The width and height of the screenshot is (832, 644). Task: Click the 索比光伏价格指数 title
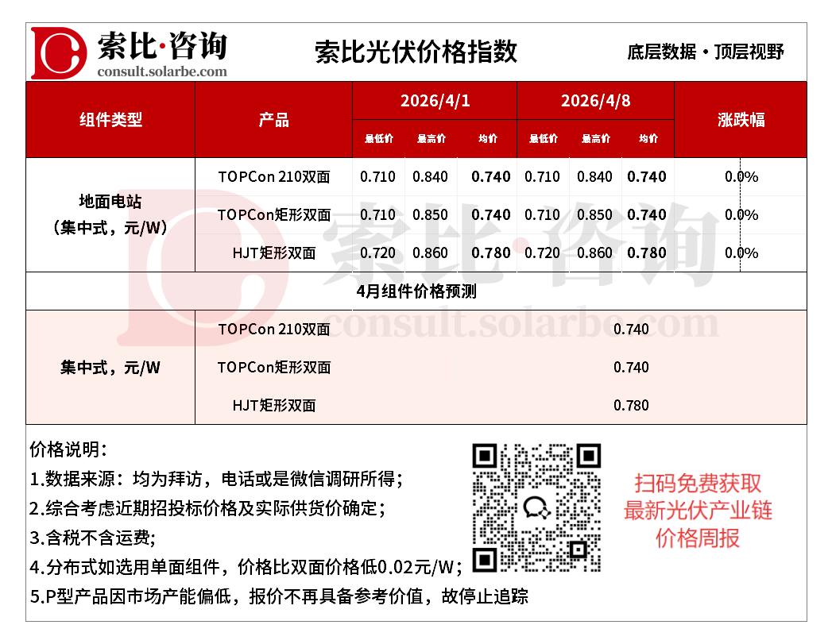(416, 52)
